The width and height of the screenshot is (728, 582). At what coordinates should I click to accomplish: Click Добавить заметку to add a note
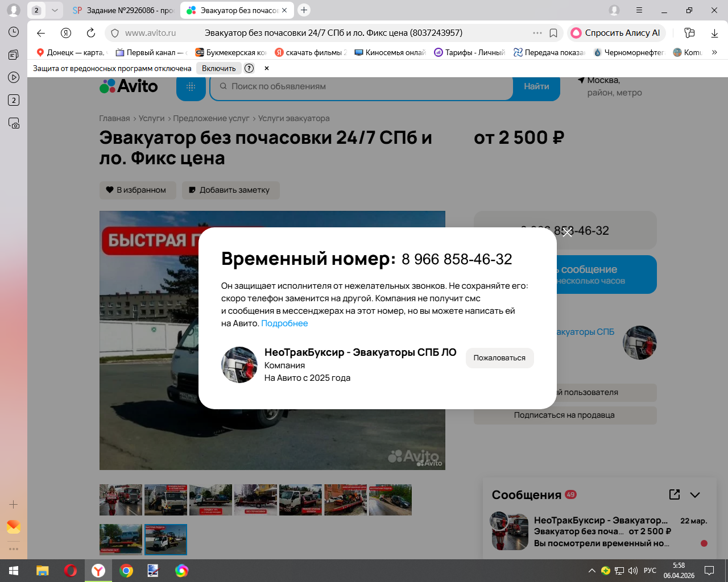(230, 190)
